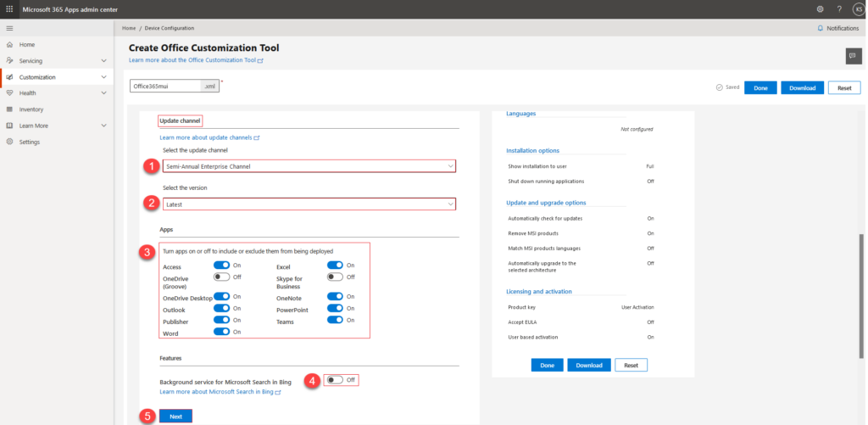Click Download in the summary panel
The width and height of the screenshot is (868, 425).
(589, 365)
